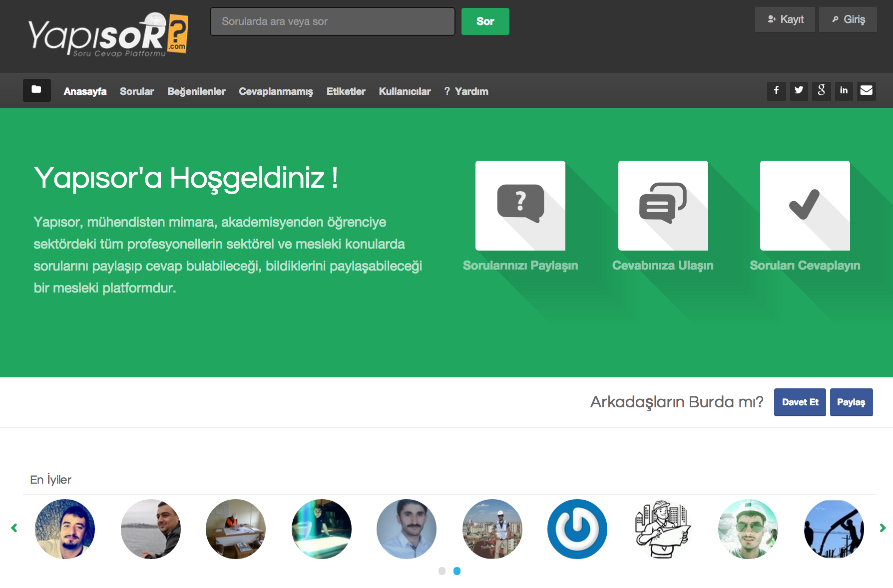Go to Cevaplanmamış questions page
Screen dimensions: 893x588
coord(276,91)
